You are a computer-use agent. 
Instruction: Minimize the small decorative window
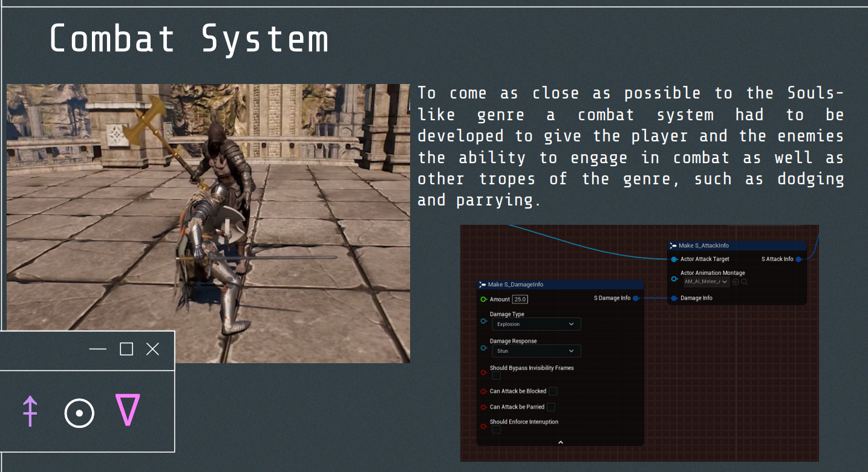pos(97,349)
